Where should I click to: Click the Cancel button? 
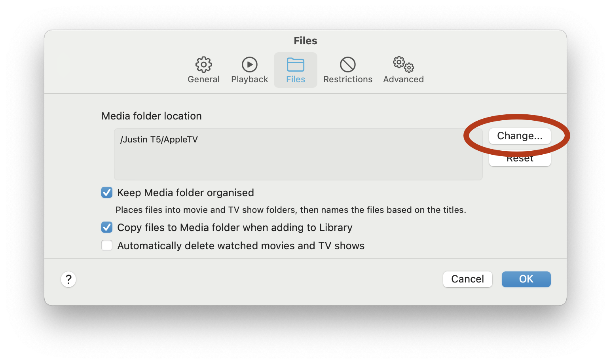pyautogui.click(x=467, y=279)
